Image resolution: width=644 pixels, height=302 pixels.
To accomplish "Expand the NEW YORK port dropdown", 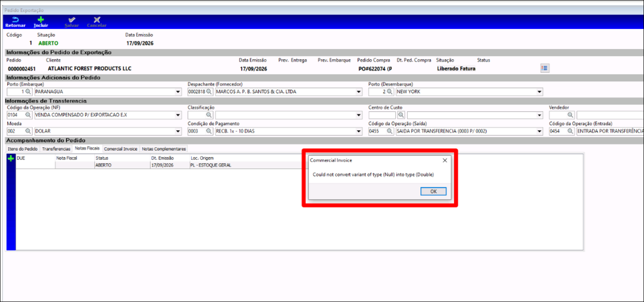I will 540,92.
